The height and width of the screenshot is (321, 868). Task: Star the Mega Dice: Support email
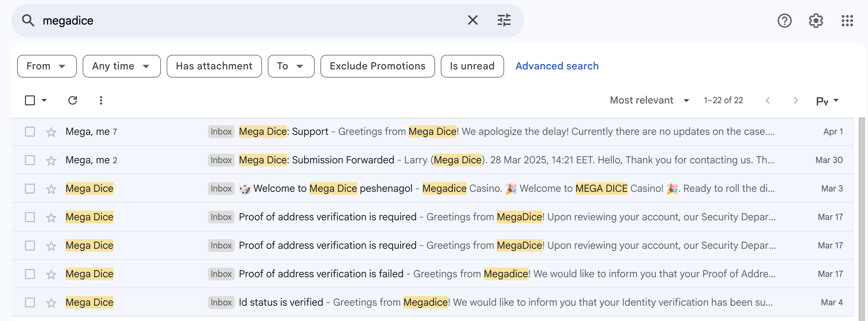pyautogui.click(x=51, y=132)
